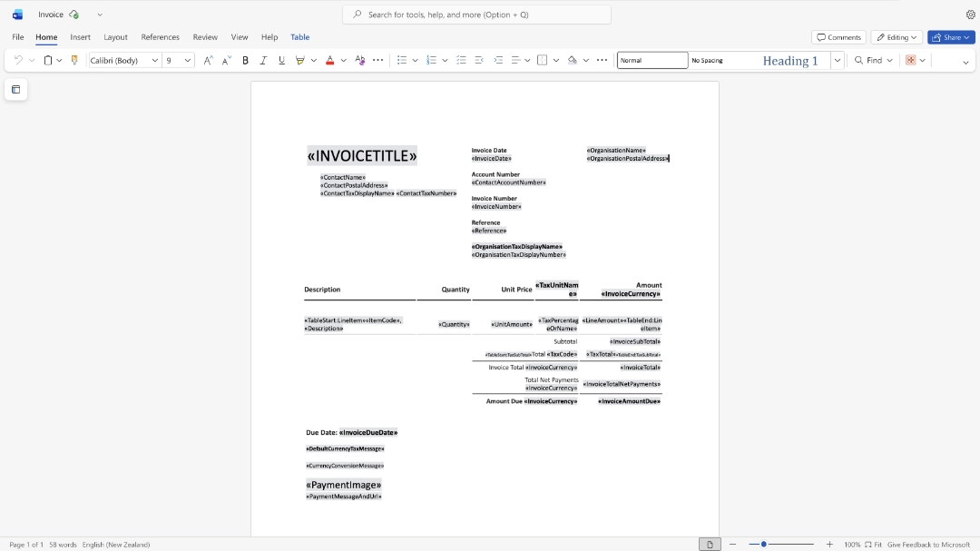Toggle the bullet list
980x551 pixels.
402,60
